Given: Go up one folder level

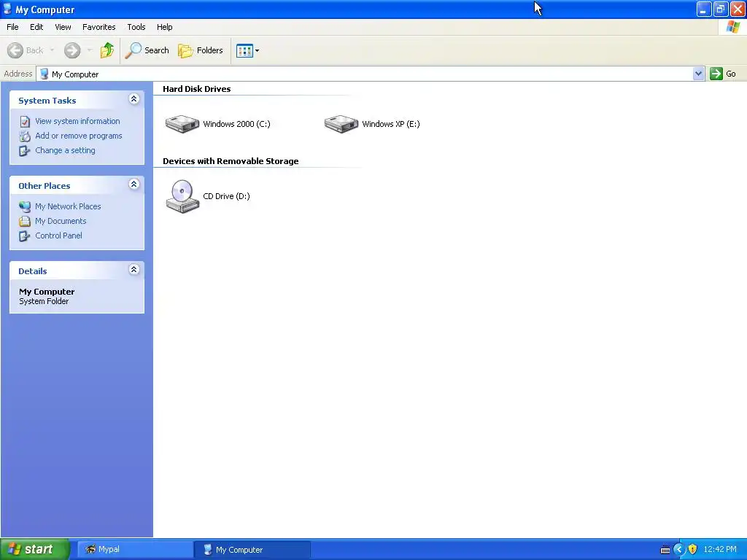Looking at the screenshot, I should pos(107,50).
